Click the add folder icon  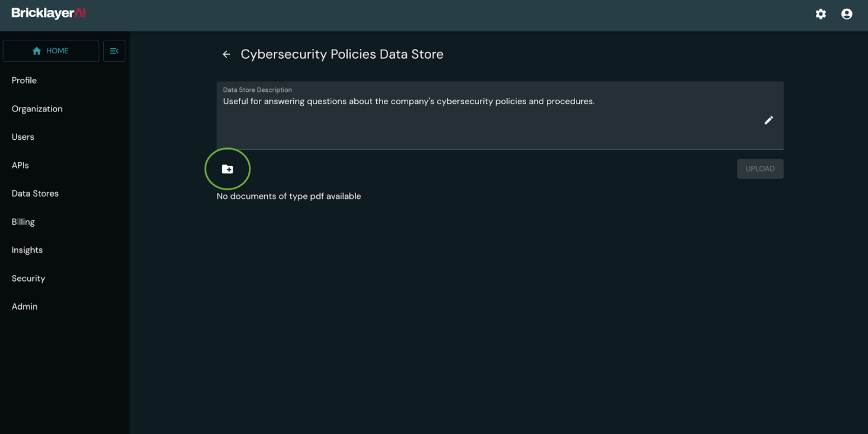(x=227, y=169)
